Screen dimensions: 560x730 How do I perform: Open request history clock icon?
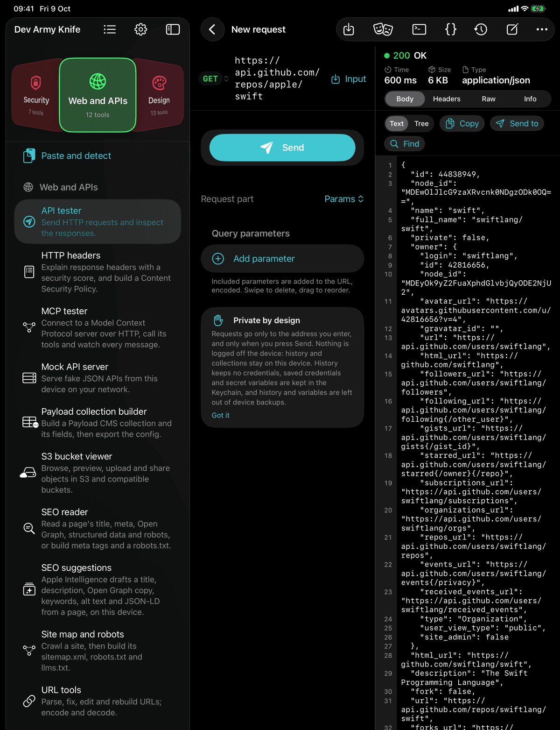(x=481, y=29)
